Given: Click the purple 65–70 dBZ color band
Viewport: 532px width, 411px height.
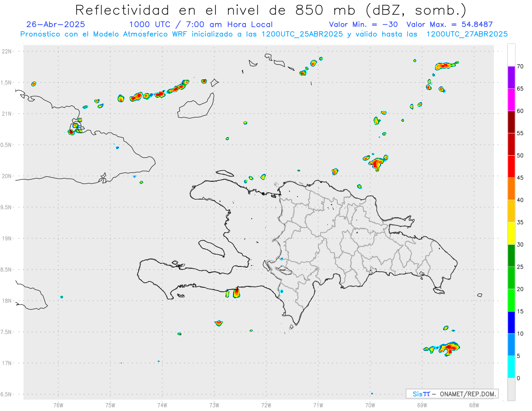Looking at the screenshot, I should pyautogui.click(x=511, y=78).
